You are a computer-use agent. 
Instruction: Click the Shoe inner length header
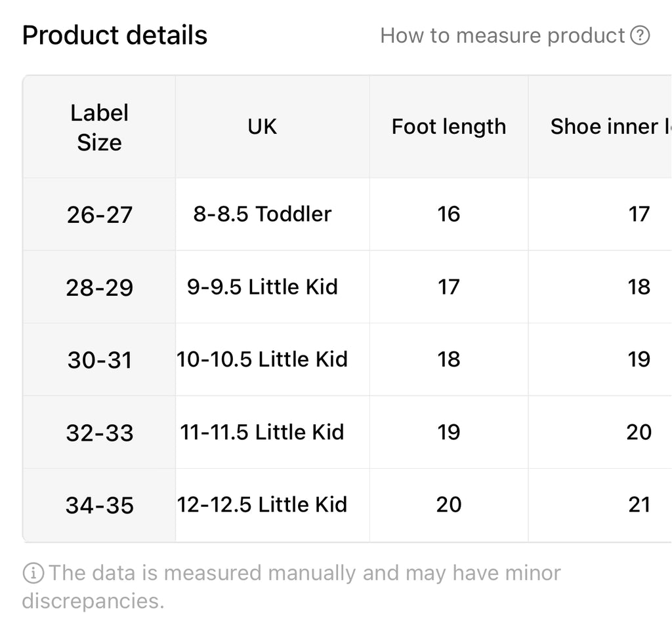click(600, 127)
